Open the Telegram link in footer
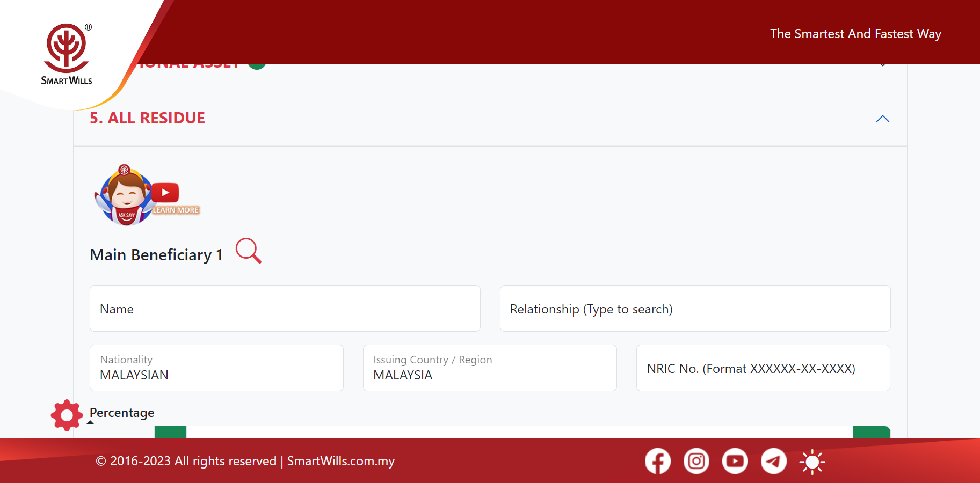 (774, 462)
